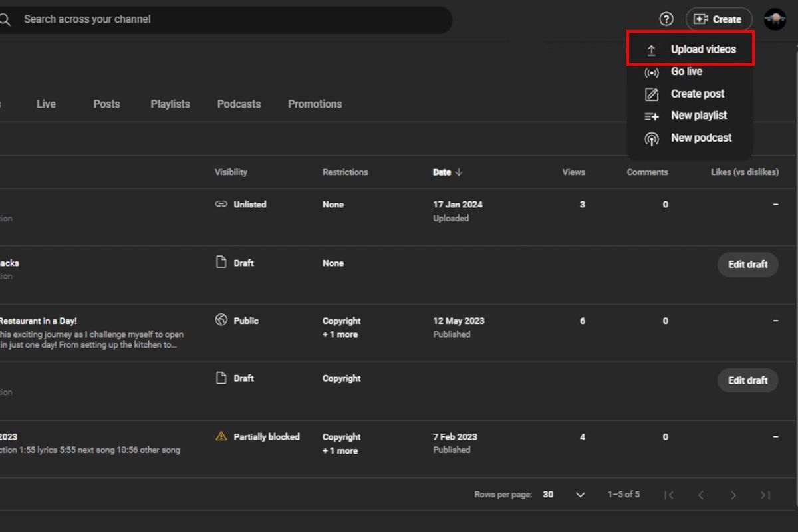Click the views count 6
The height and width of the screenshot is (532, 798).
tap(583, 321)
